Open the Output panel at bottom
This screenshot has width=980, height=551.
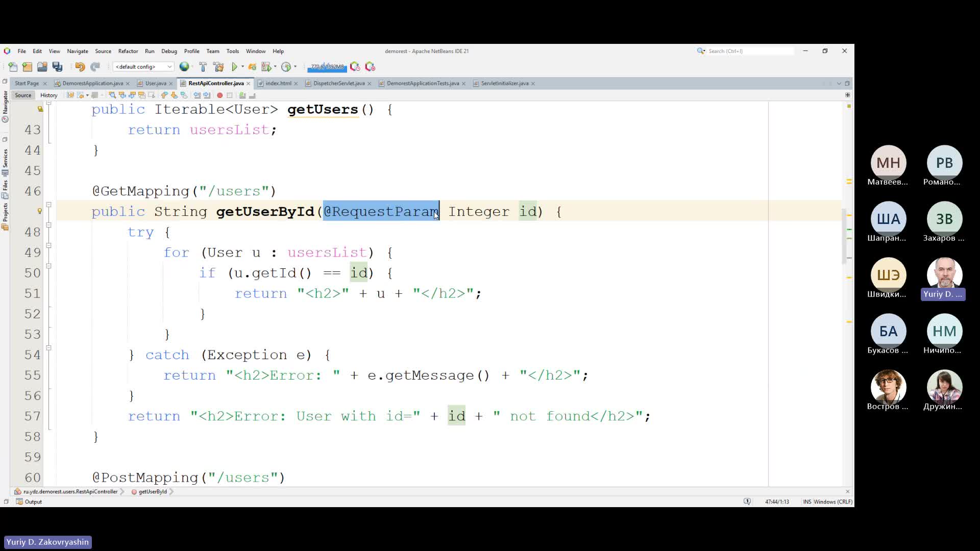click(x=29, y=502)
